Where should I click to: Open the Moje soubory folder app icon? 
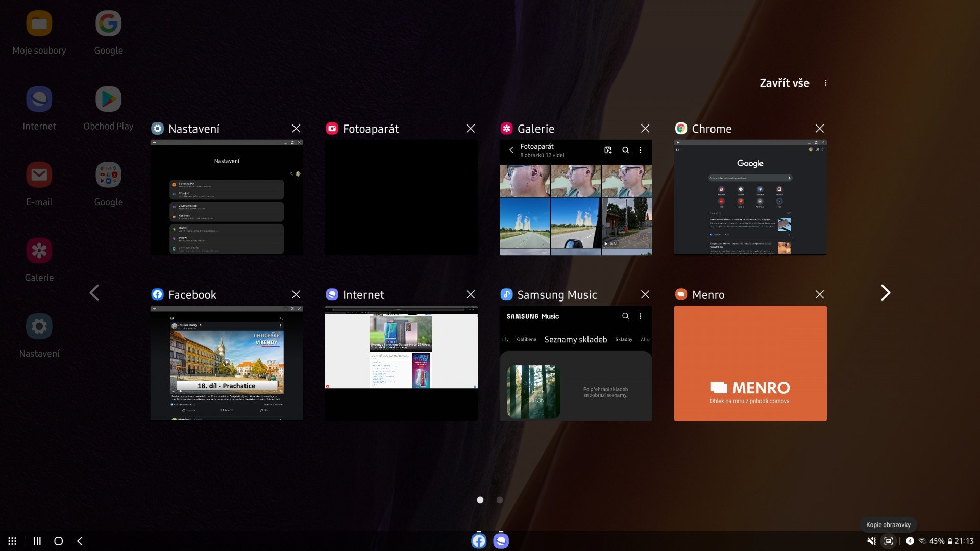tap(39, 23)
